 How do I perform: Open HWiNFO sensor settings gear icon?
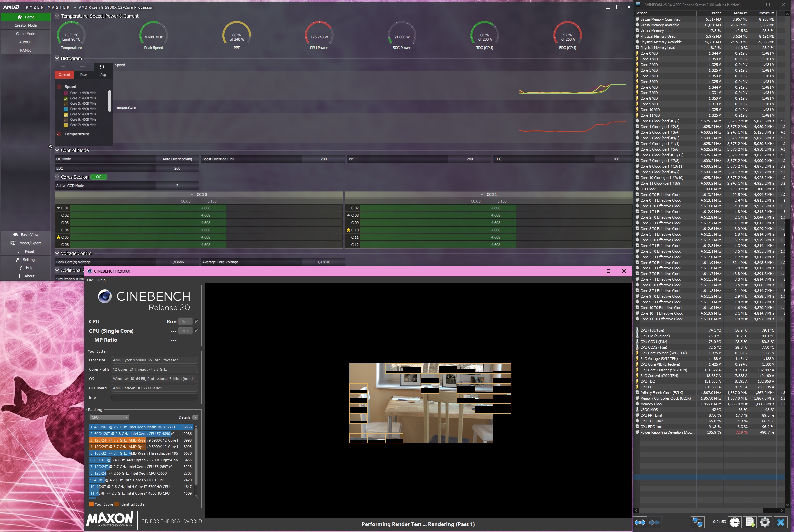pyautogui.click(x=765, y=522)
